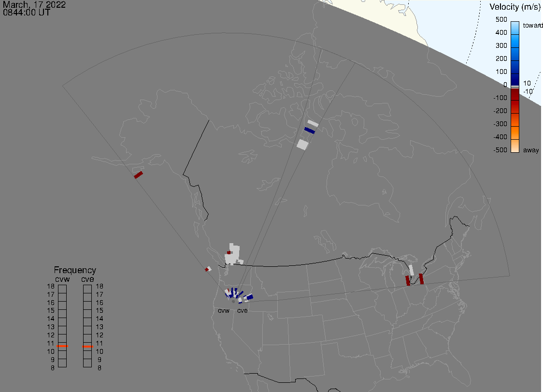Screen dimensions: 543x392
Task: Click the navy blue echo in northern Canada
Action: 310,131
